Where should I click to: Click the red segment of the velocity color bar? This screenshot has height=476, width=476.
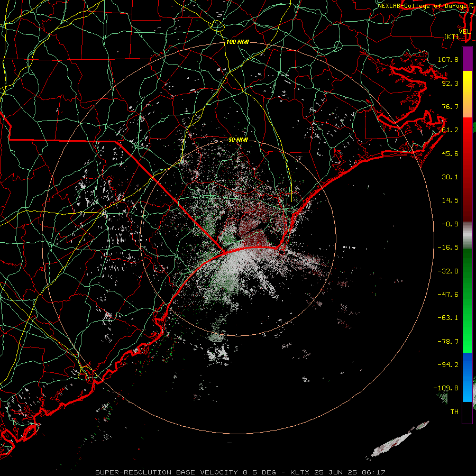[x=467, y=169]
